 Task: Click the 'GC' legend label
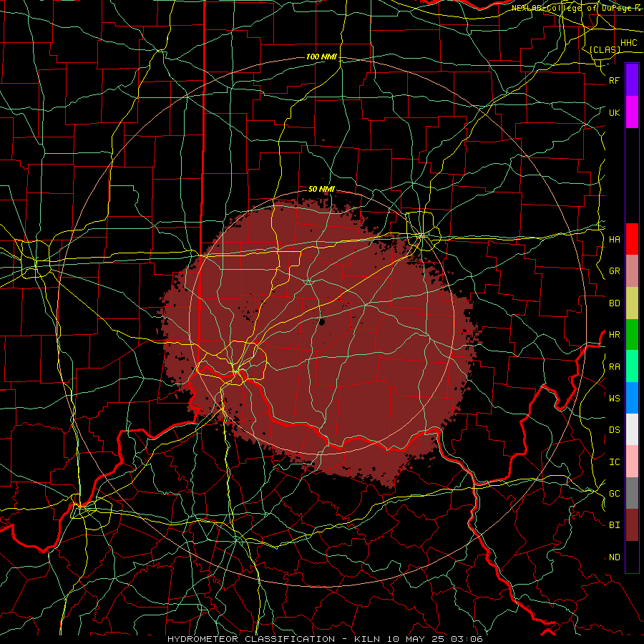point(615,494)
